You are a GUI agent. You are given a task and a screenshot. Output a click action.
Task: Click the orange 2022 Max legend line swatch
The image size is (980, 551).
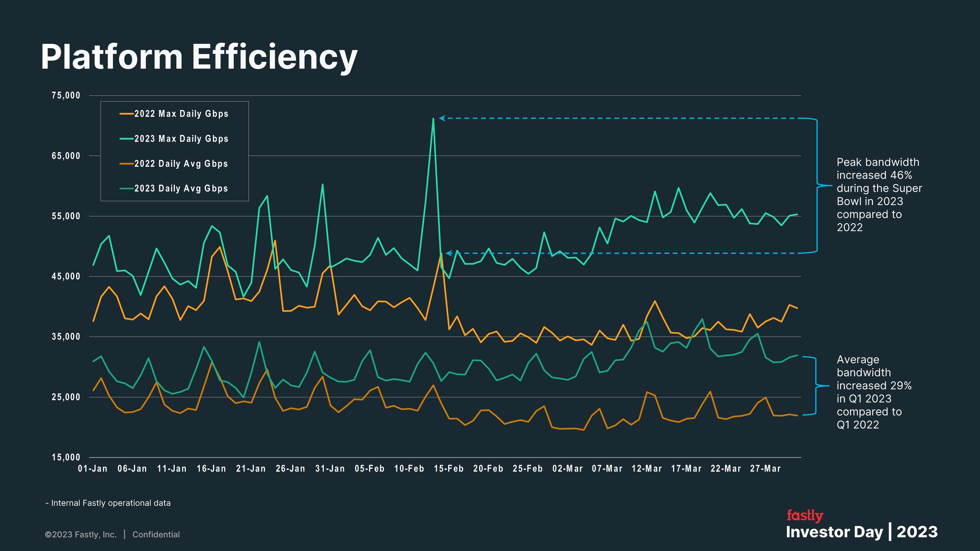[x=126, y=114]
